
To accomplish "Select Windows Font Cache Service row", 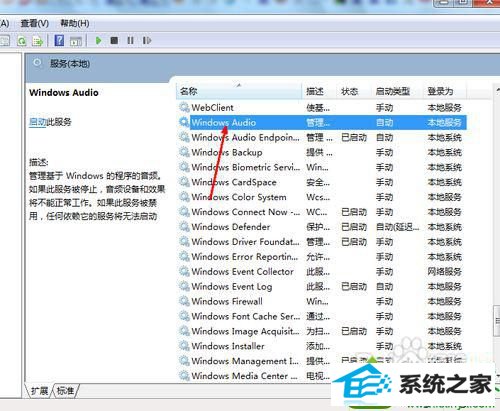I will (x=321, y=316).
